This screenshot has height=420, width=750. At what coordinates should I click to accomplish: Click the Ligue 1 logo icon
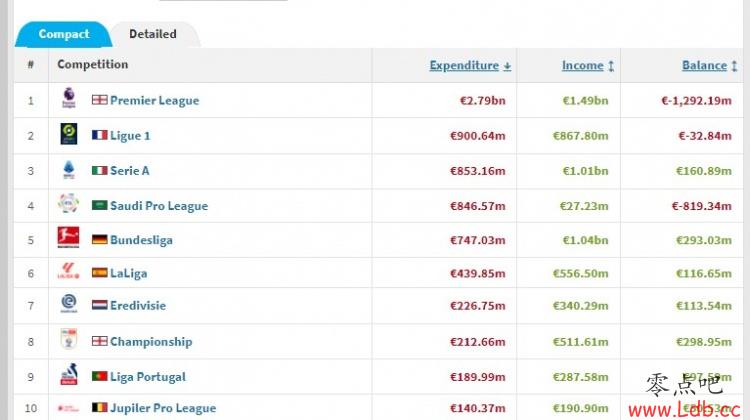[69, 134]
